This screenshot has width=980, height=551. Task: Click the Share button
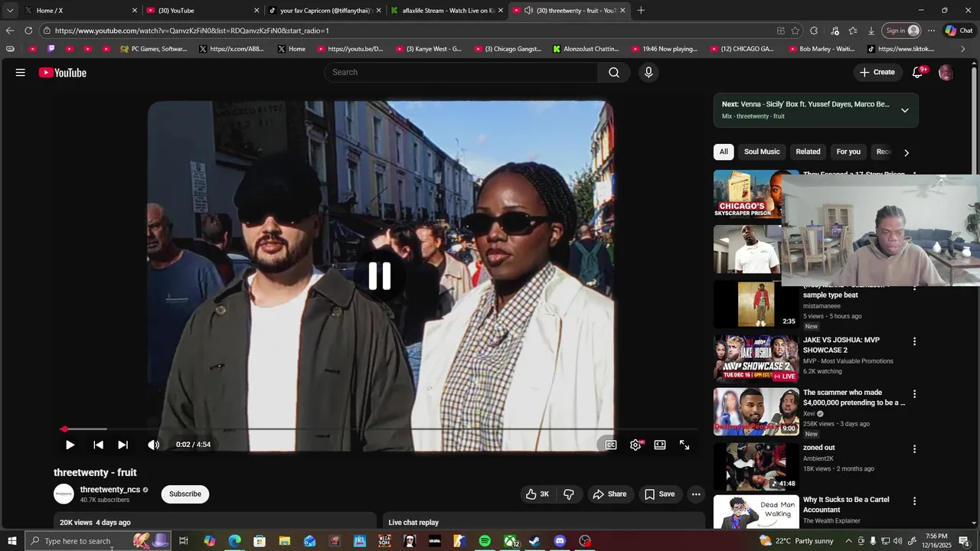click(x=609, y=494)
